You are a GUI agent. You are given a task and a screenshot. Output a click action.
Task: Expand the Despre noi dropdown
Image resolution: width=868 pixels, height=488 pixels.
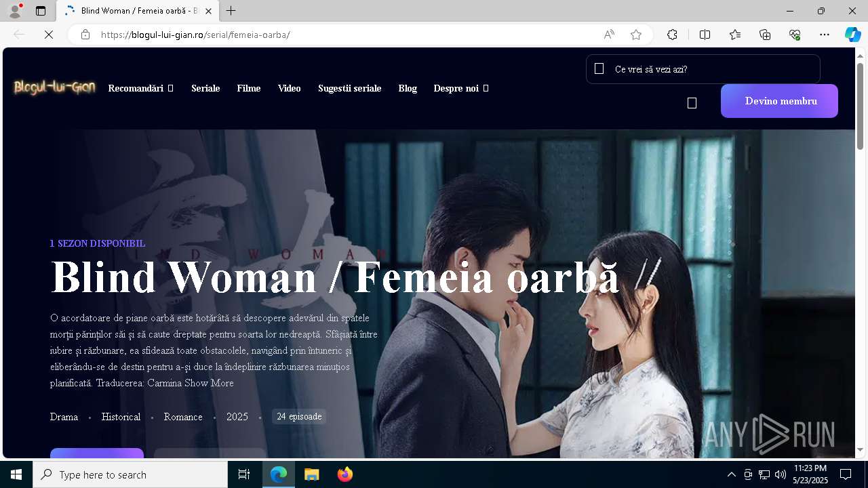pos(461,88)
